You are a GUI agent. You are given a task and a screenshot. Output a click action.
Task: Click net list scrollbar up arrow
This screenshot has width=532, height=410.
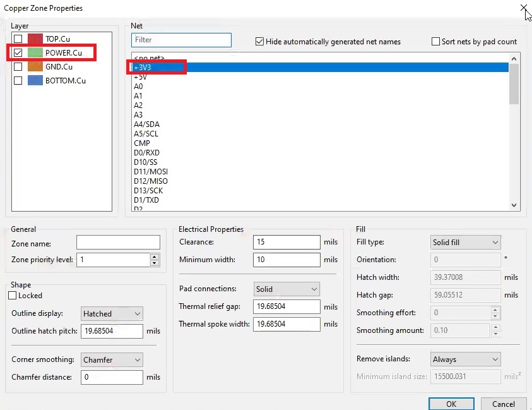[x=514, y=59]
